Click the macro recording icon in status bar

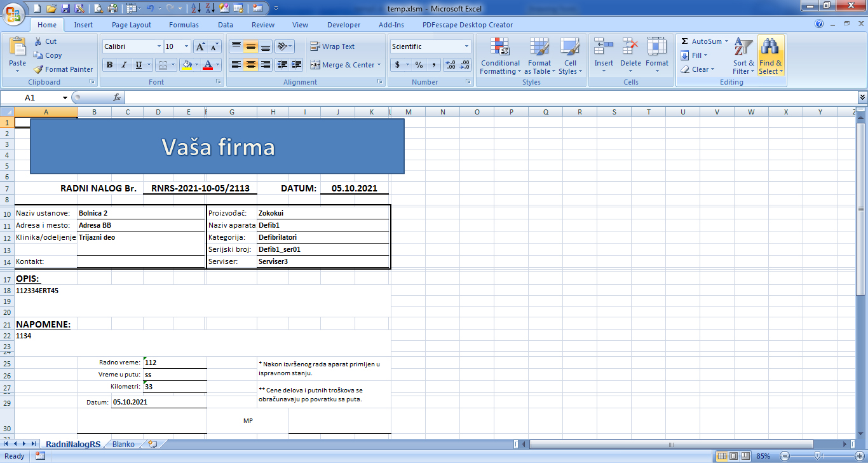[40, 456]
